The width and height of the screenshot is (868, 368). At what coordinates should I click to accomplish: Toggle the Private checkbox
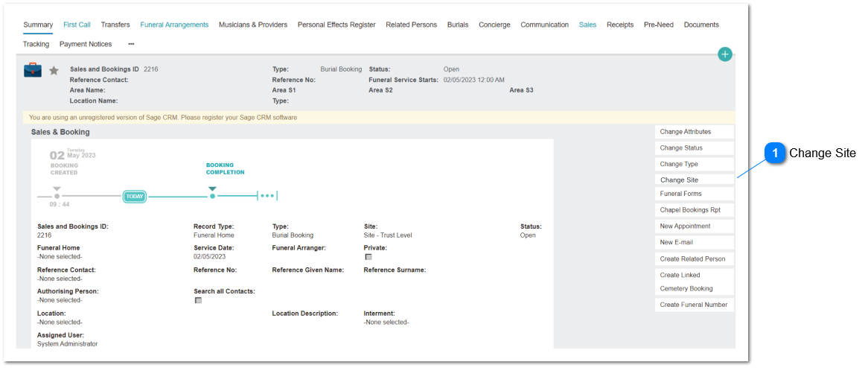tap(368, 256)
